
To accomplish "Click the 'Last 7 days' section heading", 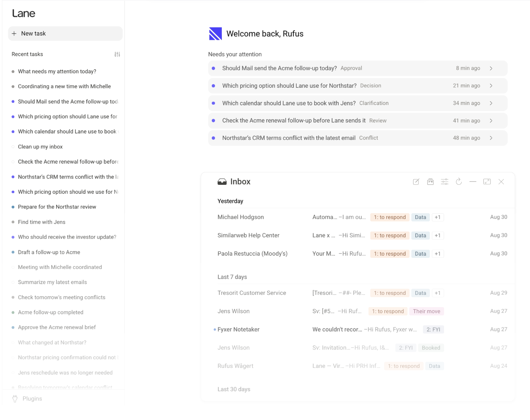I will click(232, 277).
